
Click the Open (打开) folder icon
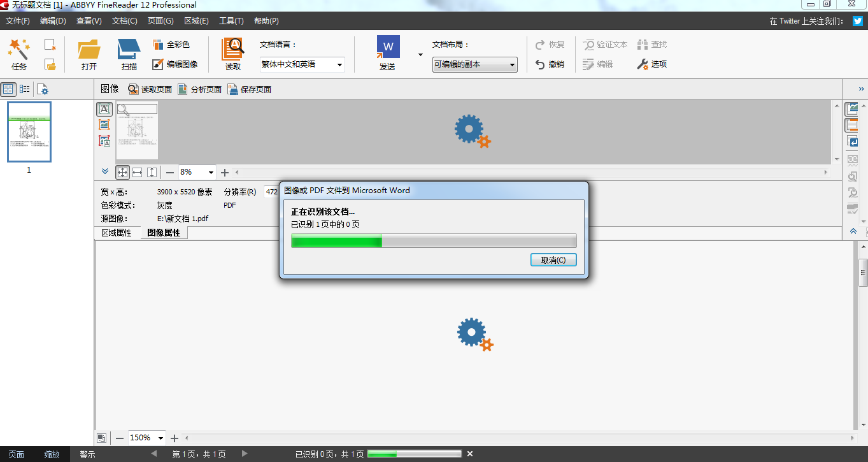pyautogui.click(x=89, y=54)
